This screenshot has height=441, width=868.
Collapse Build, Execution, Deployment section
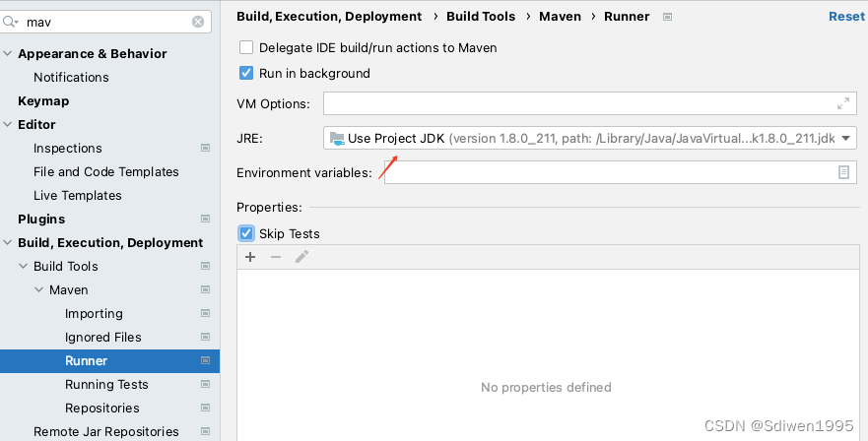pyautogui.click(x=8, y=243)
